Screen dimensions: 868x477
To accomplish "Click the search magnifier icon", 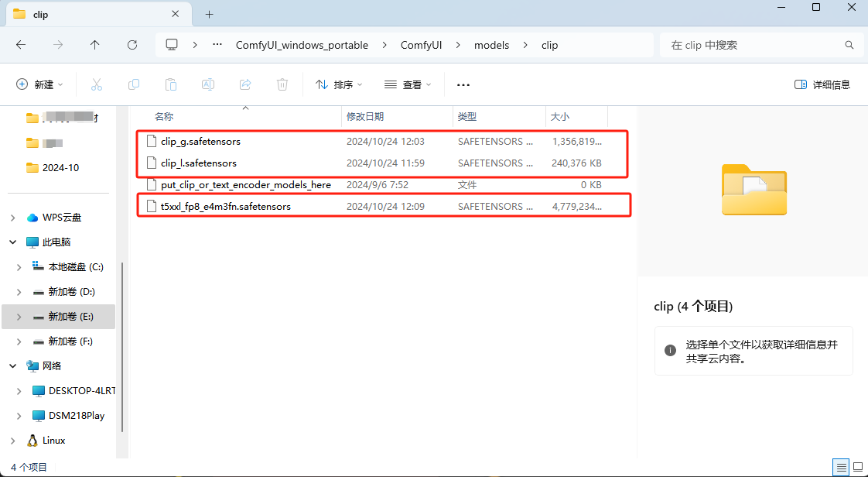I will tap(849, 45).
